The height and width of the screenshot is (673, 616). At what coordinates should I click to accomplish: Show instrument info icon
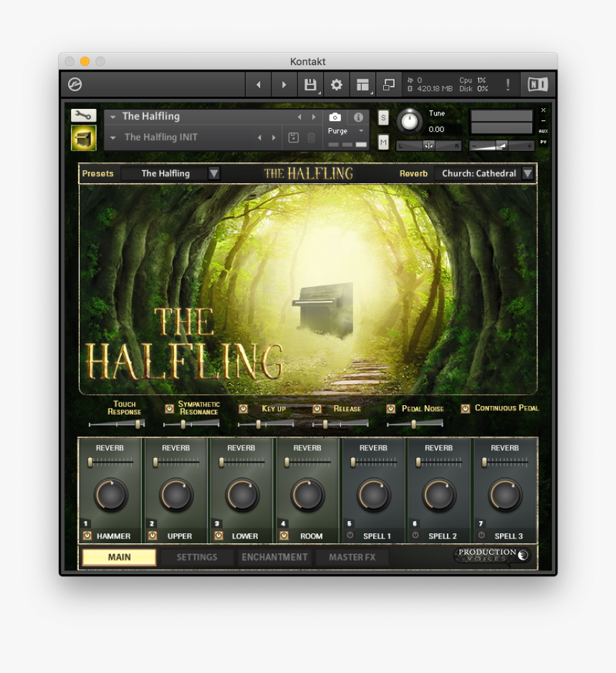click(x=358, y=117)
